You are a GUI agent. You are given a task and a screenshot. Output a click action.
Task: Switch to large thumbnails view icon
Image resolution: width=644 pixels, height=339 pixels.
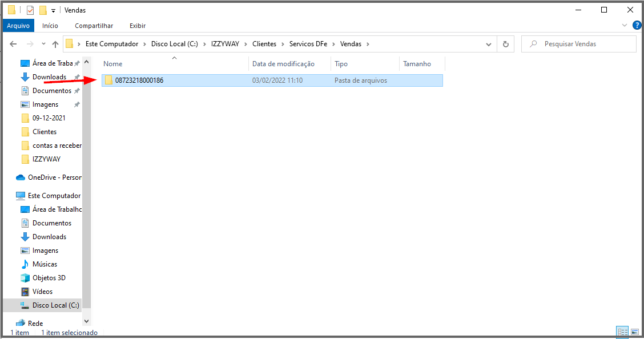[634, 332]
